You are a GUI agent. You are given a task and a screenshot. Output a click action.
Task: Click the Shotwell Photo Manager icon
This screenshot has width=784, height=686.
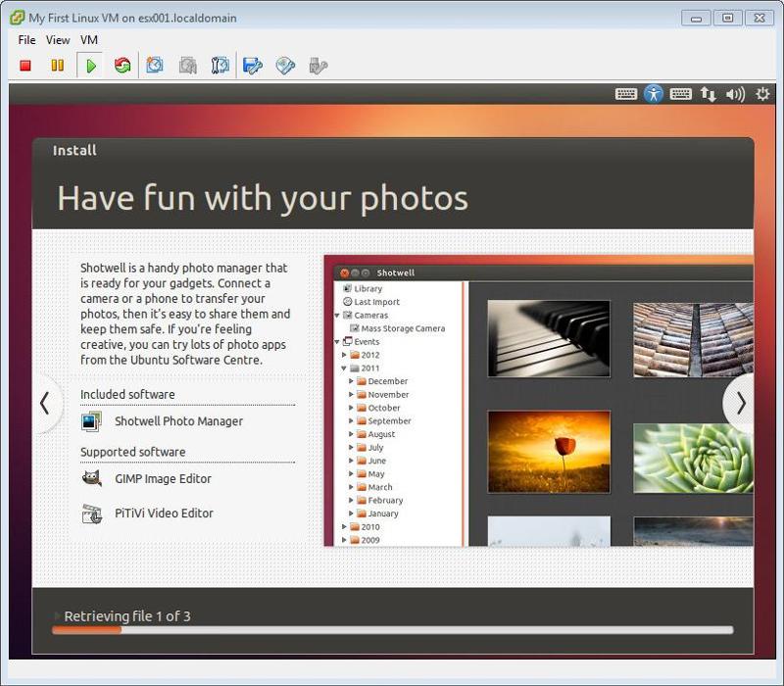coord(91,421)
